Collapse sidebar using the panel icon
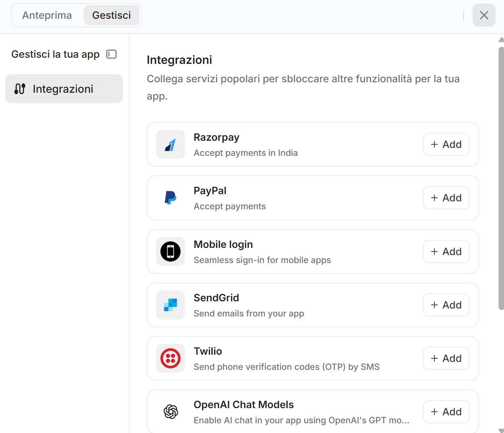This screenshot has width=504, height=433. coord(111,54)
